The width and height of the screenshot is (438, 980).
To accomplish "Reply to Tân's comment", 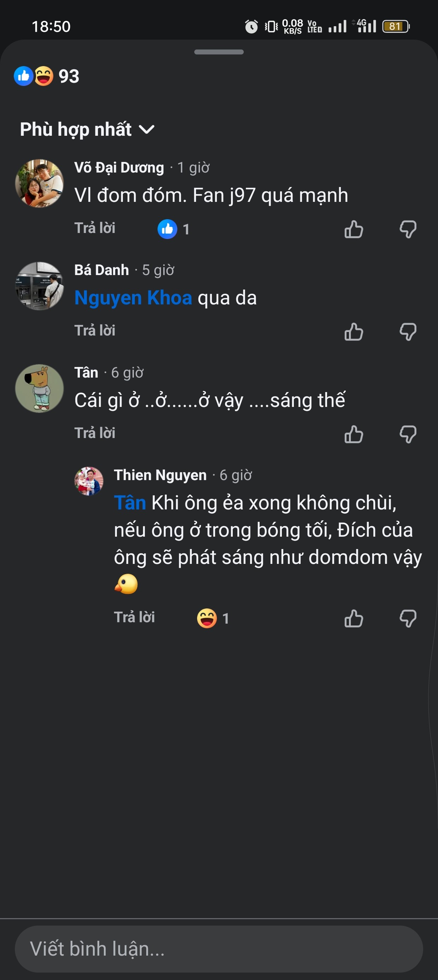I will point(95,433).
